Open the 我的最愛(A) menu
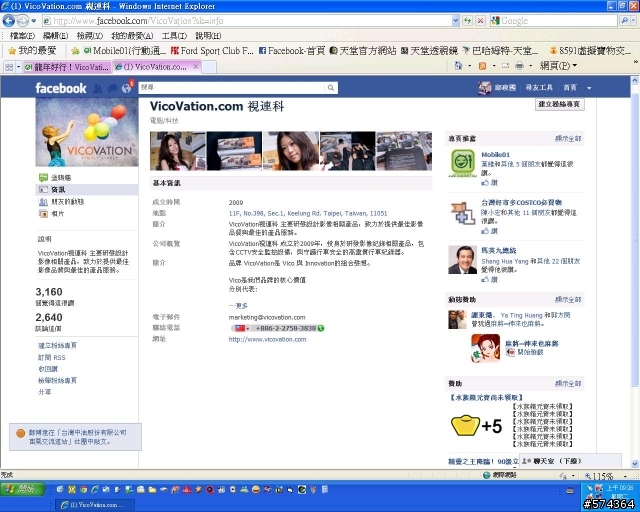 pyautogui.click(x=132, y=36)
